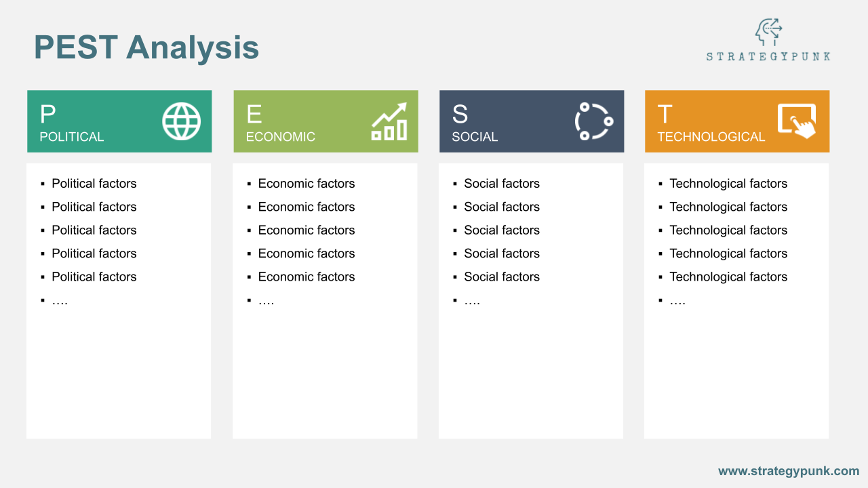Select the TECHNOLOGICAL header label
868x488 pixels.
click(711, 137)
